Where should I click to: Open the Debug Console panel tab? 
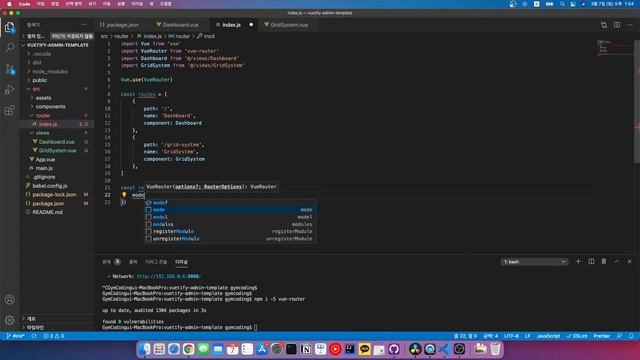point(156,262)
